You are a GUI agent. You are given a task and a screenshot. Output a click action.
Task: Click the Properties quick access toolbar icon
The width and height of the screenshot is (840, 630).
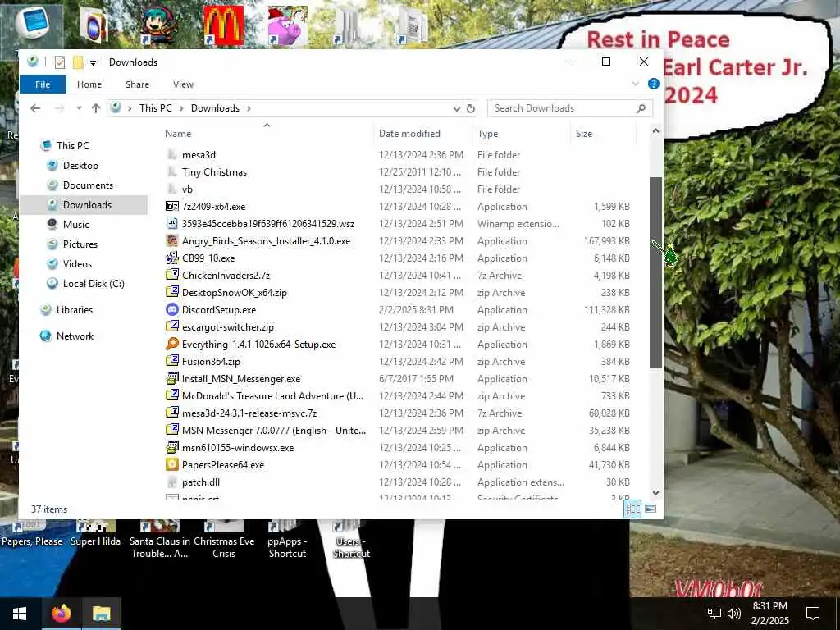(59, 62)
